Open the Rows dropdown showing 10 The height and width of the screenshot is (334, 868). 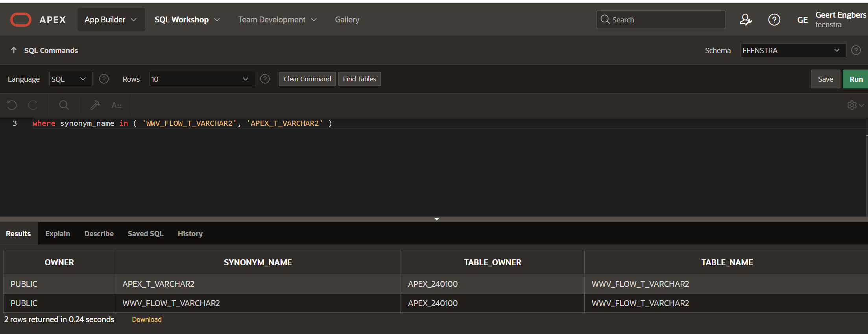pyautogui.click(x=202, y=79)
